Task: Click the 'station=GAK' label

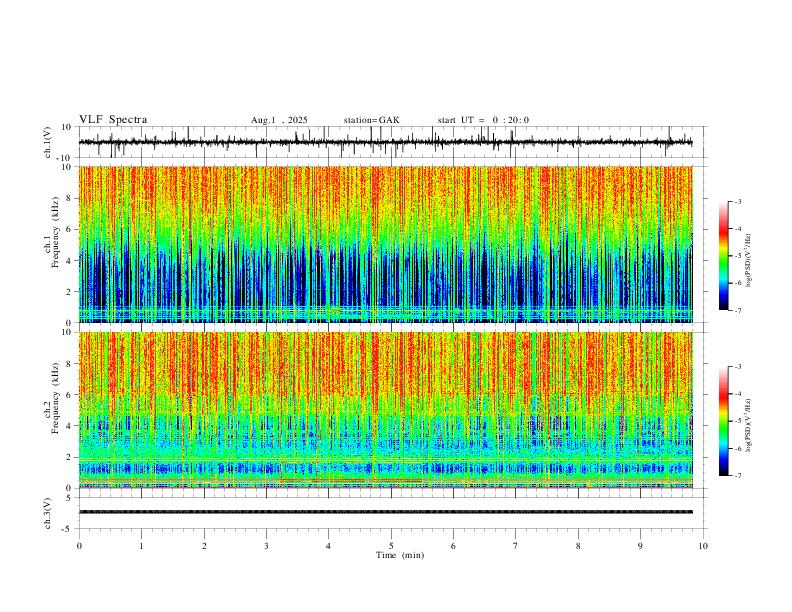Action: click(x=371, y=120)
